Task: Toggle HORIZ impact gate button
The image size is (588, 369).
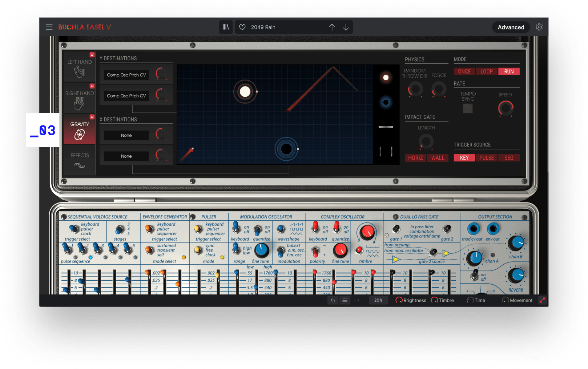Action: click(x=415, y=158)
